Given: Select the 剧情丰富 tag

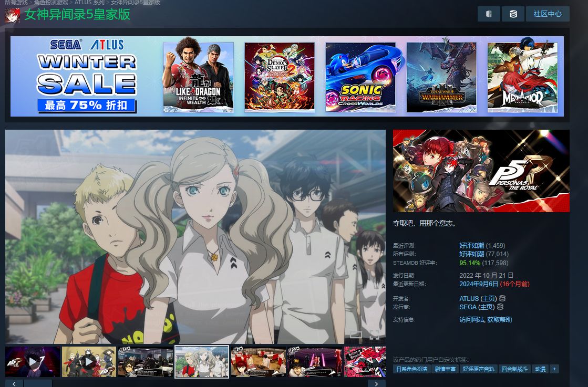Looking at the screenshot, I should 445,369.
